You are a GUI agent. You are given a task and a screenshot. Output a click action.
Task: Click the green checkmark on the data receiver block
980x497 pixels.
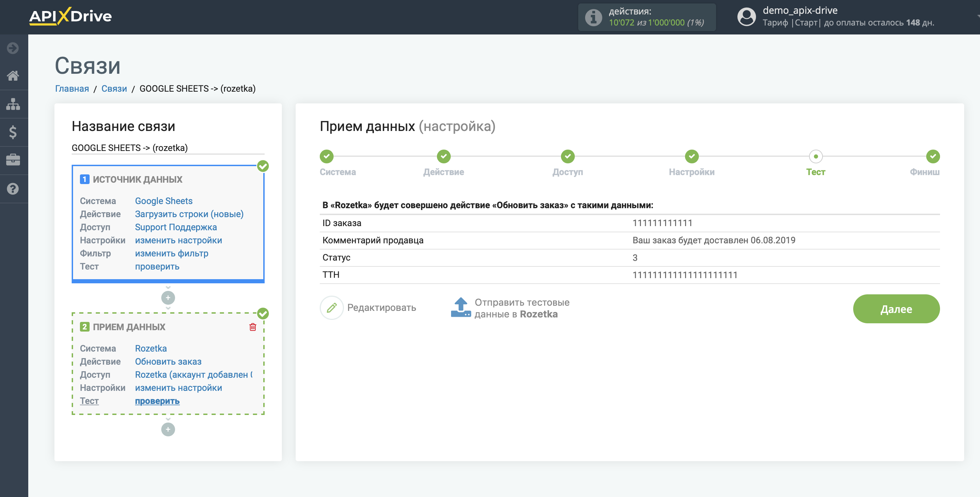tap(263, 314)
